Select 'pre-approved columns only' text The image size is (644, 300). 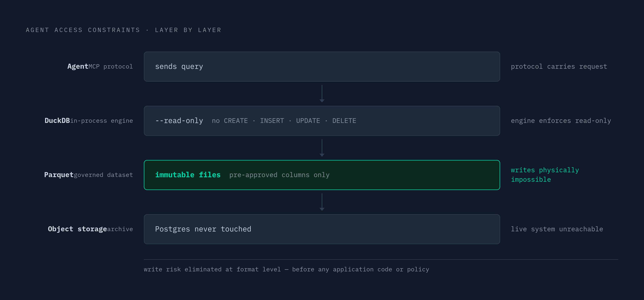(279, 175)
